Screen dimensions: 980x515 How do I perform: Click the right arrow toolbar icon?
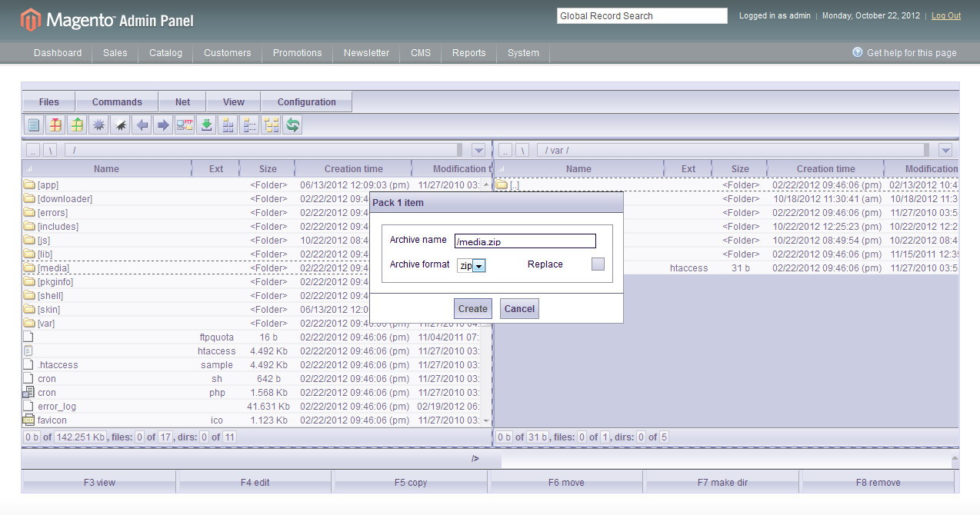[163, 125]
